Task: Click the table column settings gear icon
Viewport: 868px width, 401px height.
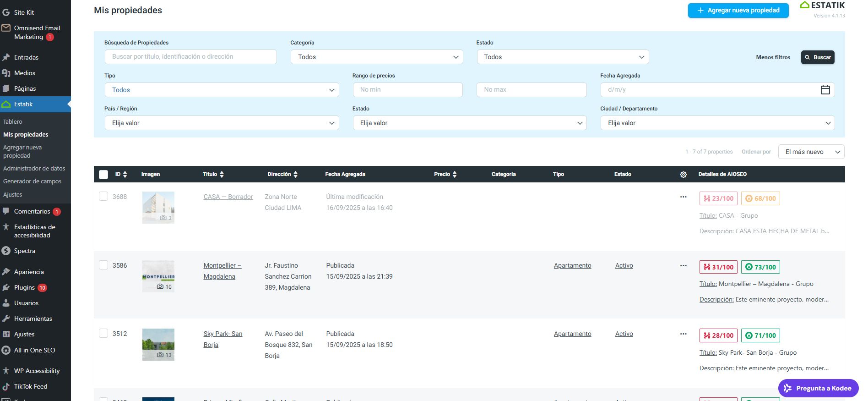Action: click(683, 175)
